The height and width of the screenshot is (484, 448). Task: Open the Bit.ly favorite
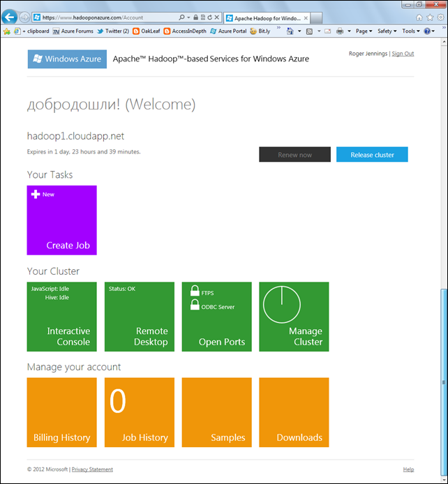[x=260, y=31]
